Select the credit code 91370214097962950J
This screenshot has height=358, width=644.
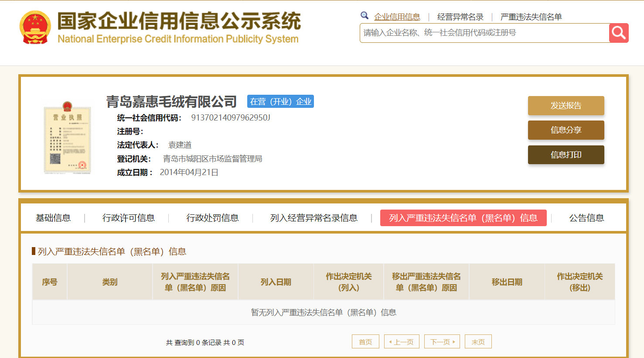[x=231, y=117]
